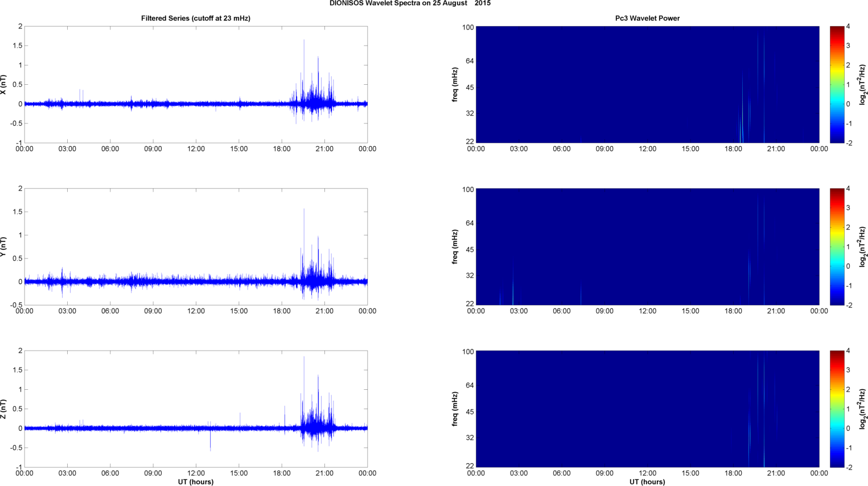Click the '0' value on the middle colorbar scale
Image resolution: width=868 pixels, height=486 pixels.
tap(849, 266)
